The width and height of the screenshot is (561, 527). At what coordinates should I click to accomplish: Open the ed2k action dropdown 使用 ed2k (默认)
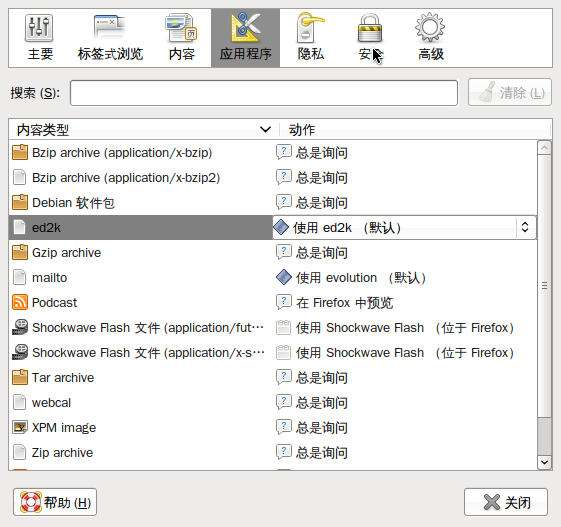pos(404,228)
